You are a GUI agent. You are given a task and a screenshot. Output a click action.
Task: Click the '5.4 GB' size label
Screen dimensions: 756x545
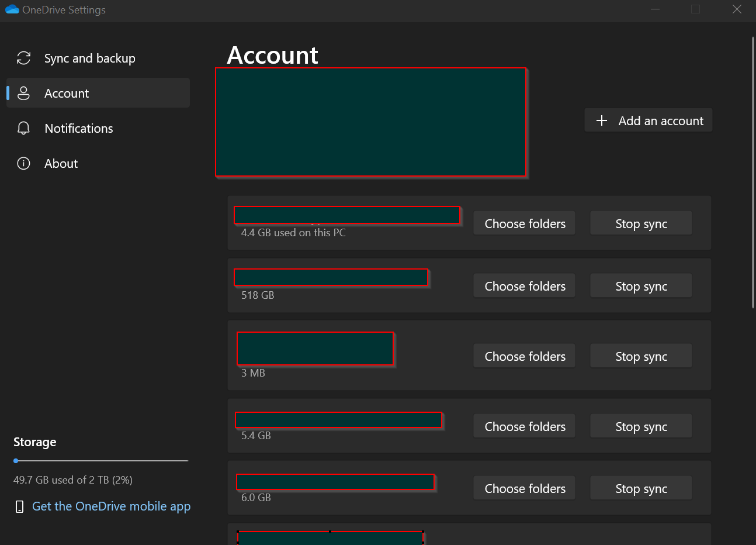coord(256,436)
